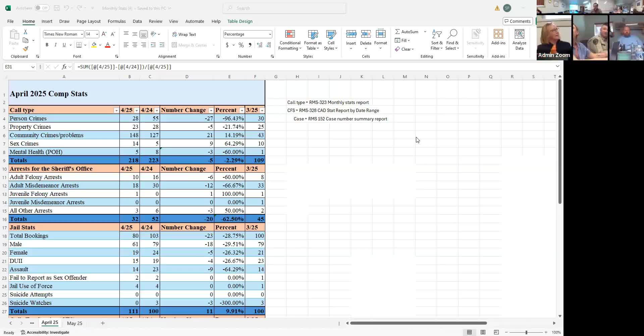
Task: Click the Insert function fx icon
Action: [x=64, y=67]
